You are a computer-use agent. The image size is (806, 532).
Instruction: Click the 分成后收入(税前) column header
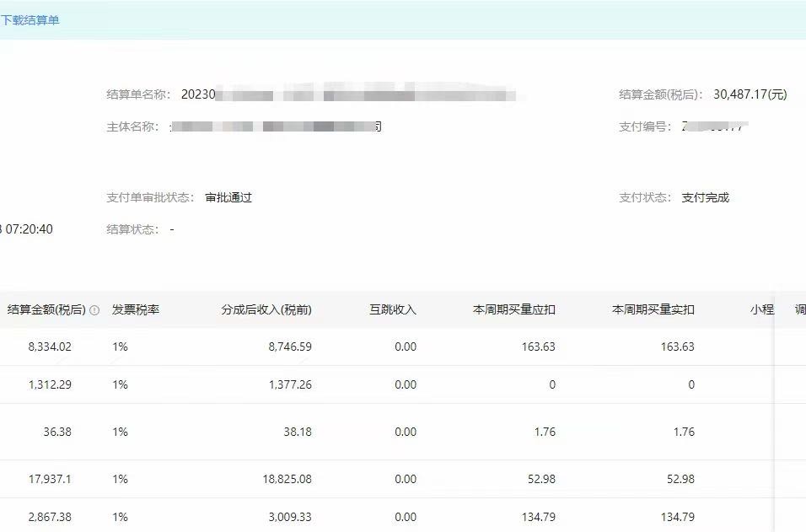click(x=266, y=309)
